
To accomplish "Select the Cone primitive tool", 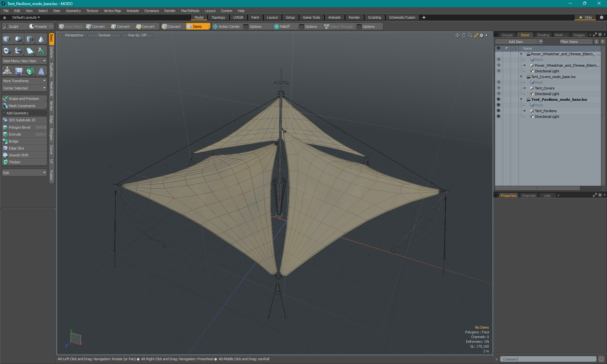I will click(41, 39).
